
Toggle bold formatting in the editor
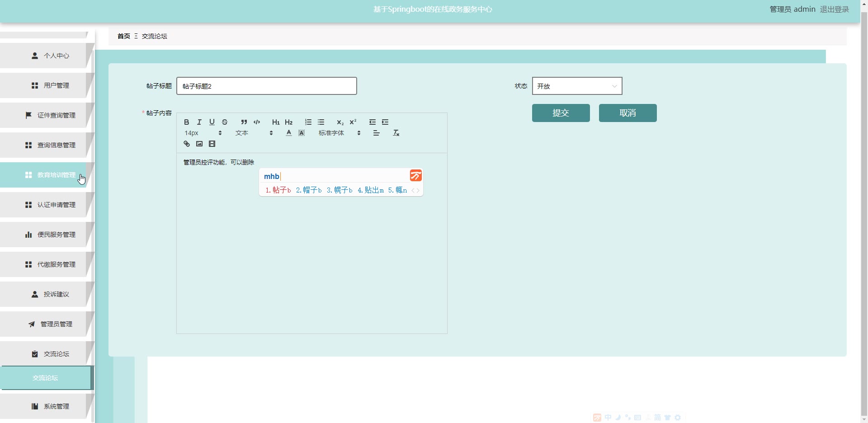186,122
